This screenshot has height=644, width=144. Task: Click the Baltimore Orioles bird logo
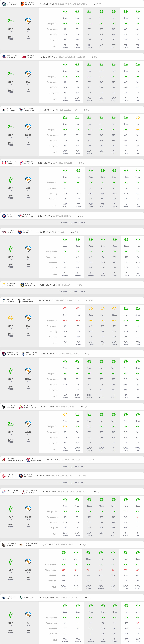pyautogui.click(x=22, y=4)
